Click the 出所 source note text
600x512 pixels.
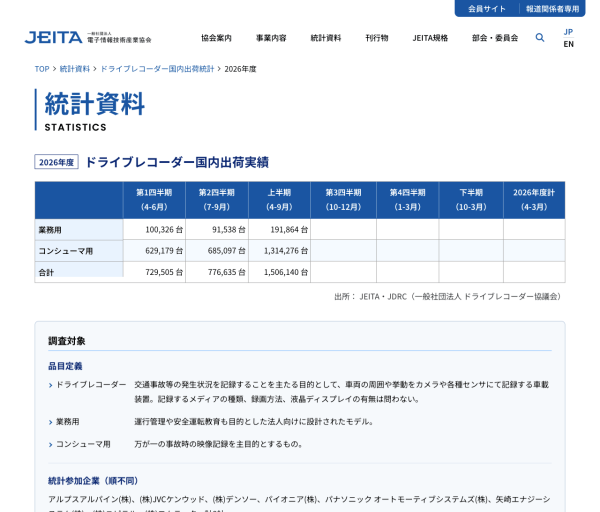point(448,297)
